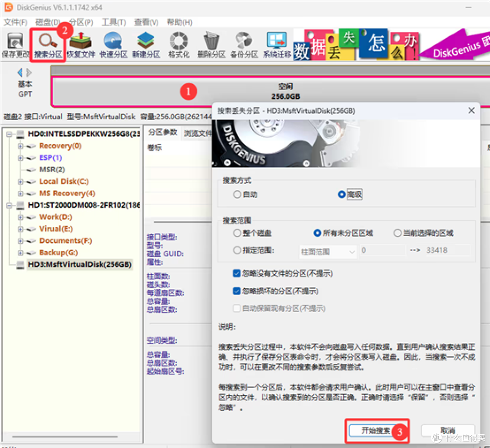
Task: Start the 系统迁移 system migration tool
Action: coord(277,45)
